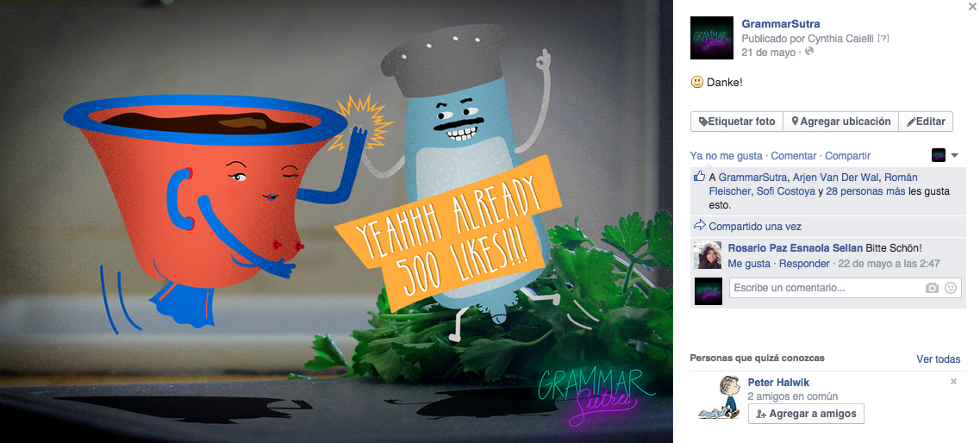Open the GrammarSutra page logo thumbnail
Image resolution: width=980 pixels, height=443 pixels.
712,38
